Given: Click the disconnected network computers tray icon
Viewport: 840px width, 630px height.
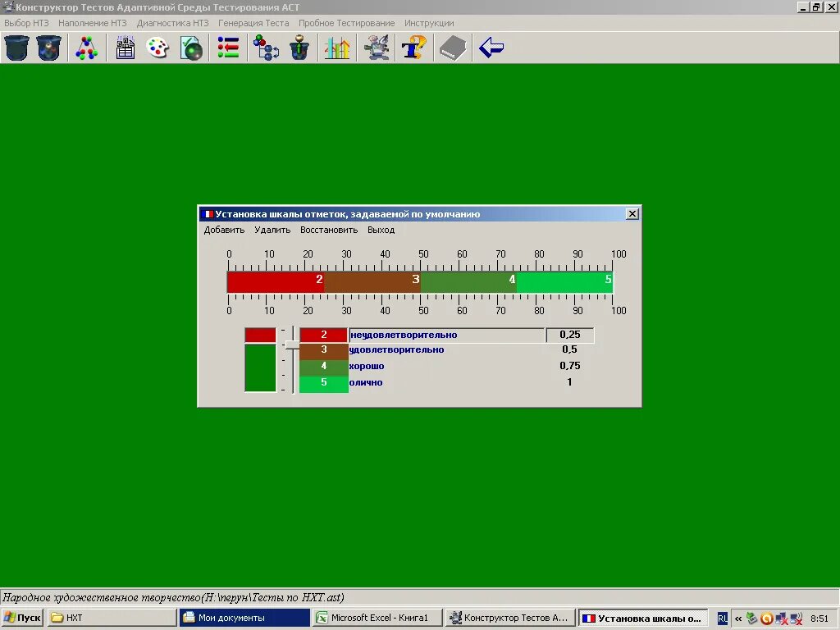Looking at the screenshot, I should (x=782, y=619).
